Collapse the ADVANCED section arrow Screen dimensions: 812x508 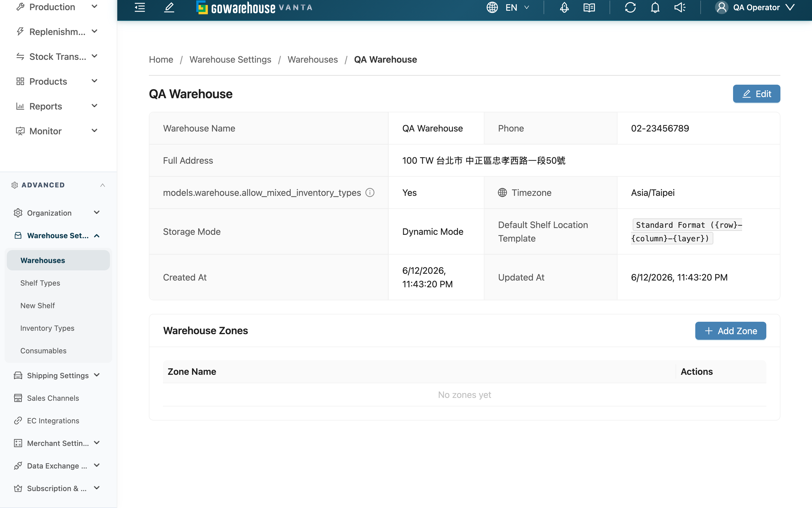tap(103, 185)
